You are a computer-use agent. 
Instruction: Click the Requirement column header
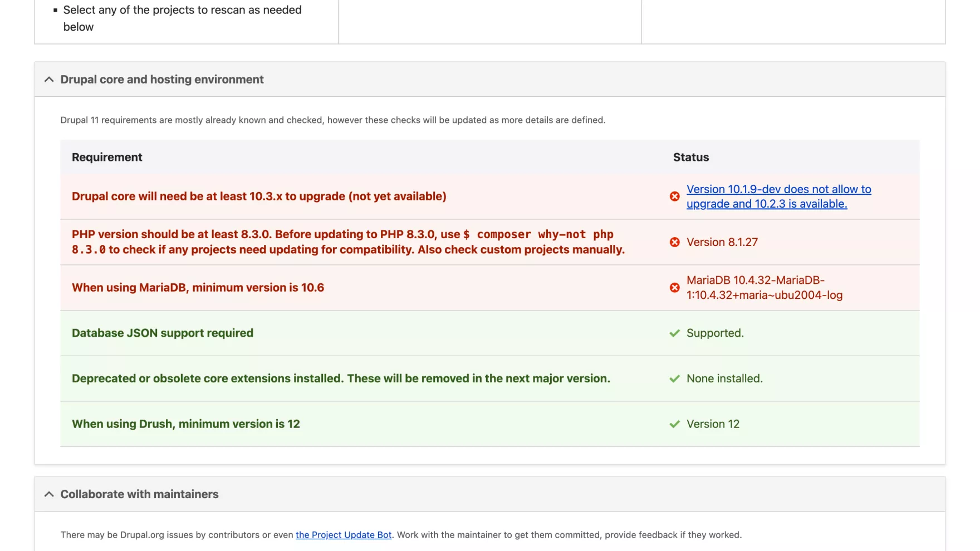(107, 158)
